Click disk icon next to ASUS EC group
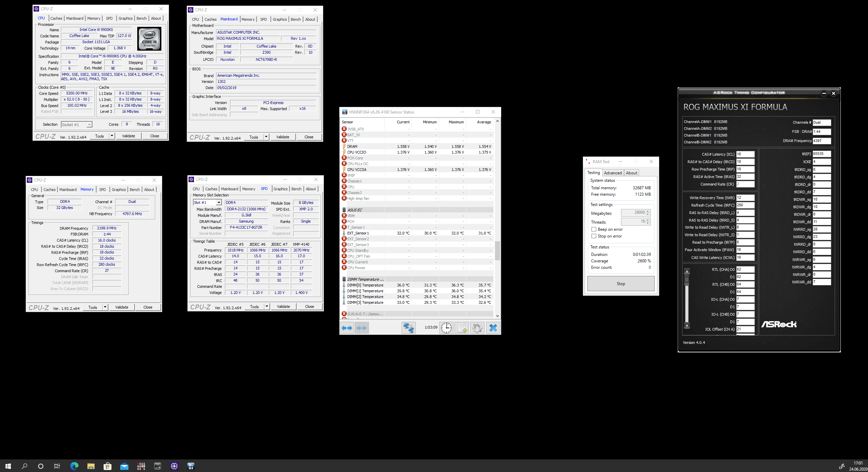 (344, 210)
